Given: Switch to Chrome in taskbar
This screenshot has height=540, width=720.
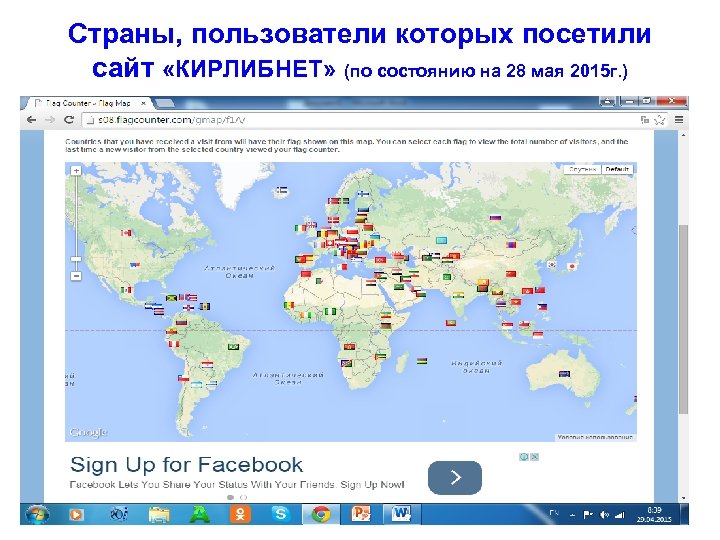Looking at the screenshot, I should 321,514.
